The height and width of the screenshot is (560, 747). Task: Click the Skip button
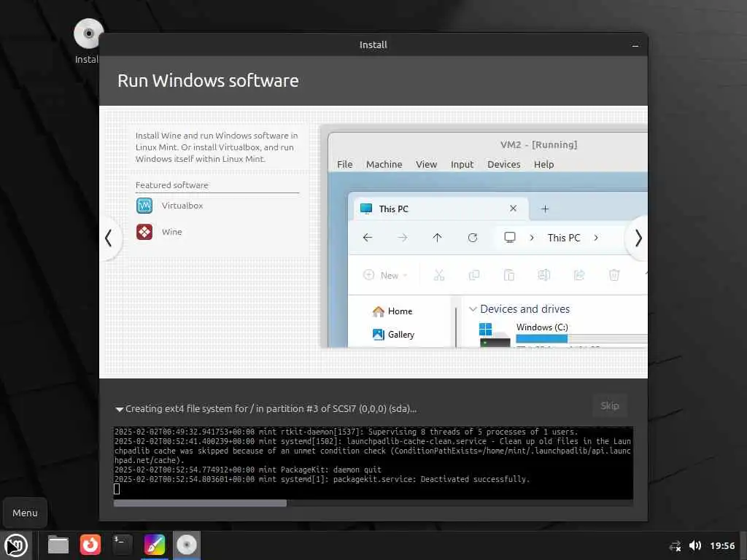point(609,405)
